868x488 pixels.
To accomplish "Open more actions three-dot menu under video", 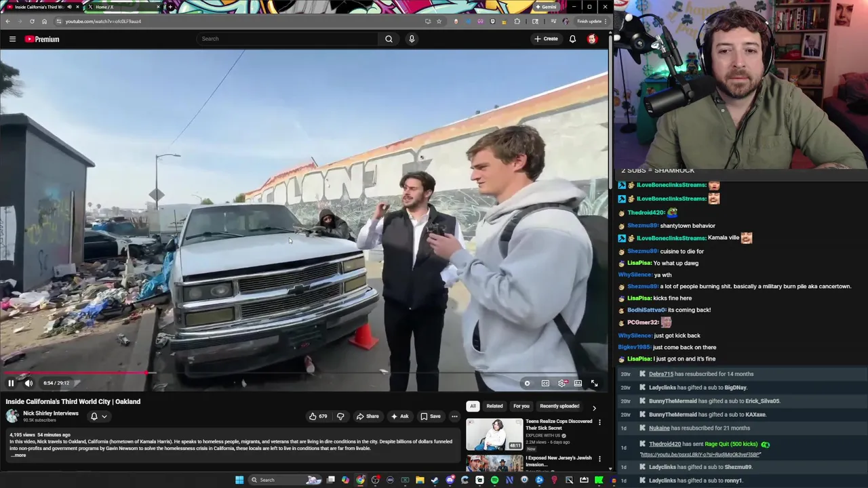I will click(x=454, y=416).
